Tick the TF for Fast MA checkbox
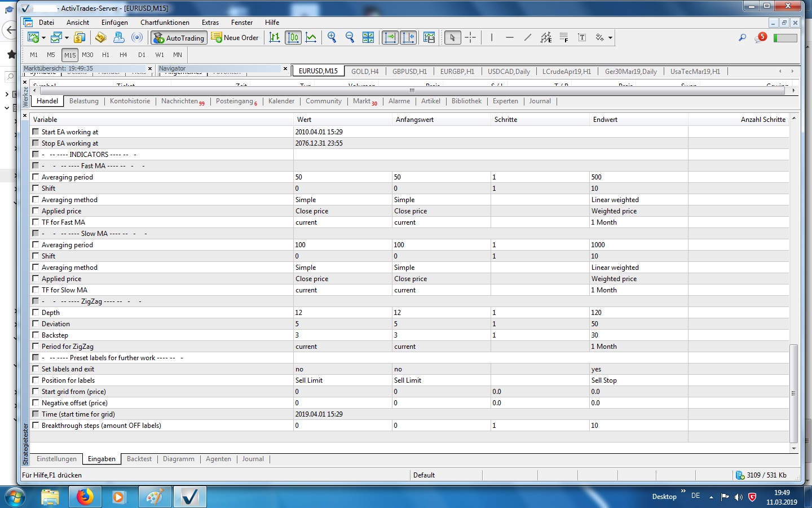Image resolution: width=812 pixels, height=508 pixels. 36,222
